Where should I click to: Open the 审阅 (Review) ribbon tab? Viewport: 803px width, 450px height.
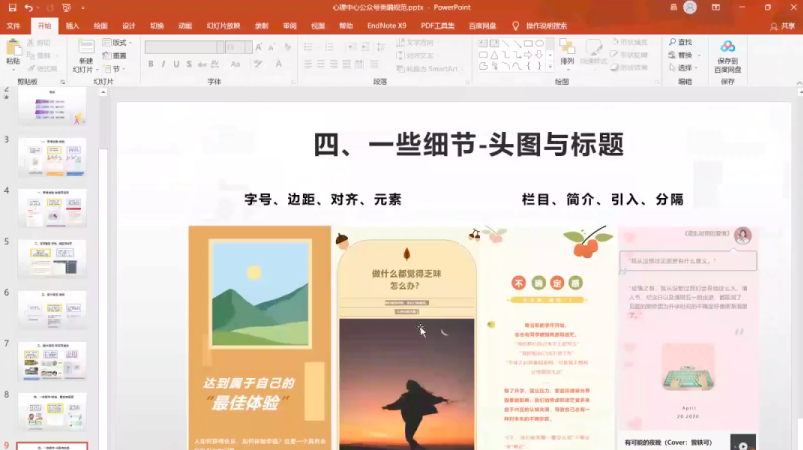[290, 26]
